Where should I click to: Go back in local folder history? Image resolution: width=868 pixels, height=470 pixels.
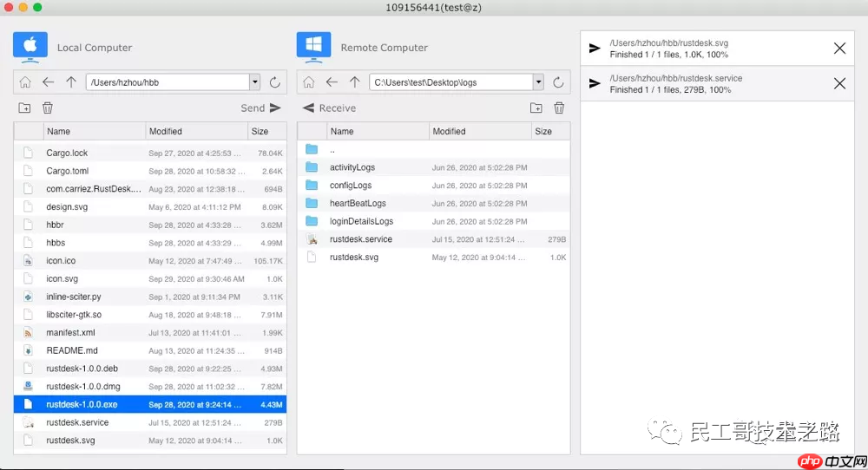pos(49,82)
